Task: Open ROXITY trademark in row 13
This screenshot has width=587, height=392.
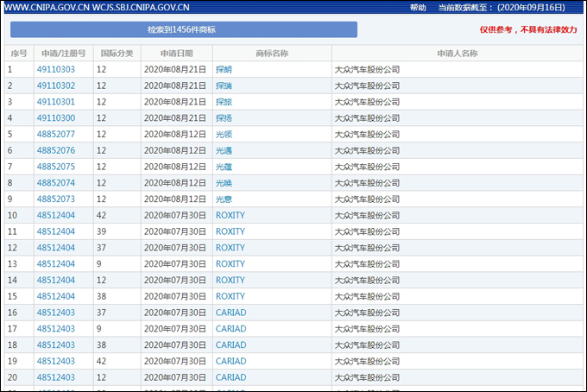Action: click(x=230, y=264)
